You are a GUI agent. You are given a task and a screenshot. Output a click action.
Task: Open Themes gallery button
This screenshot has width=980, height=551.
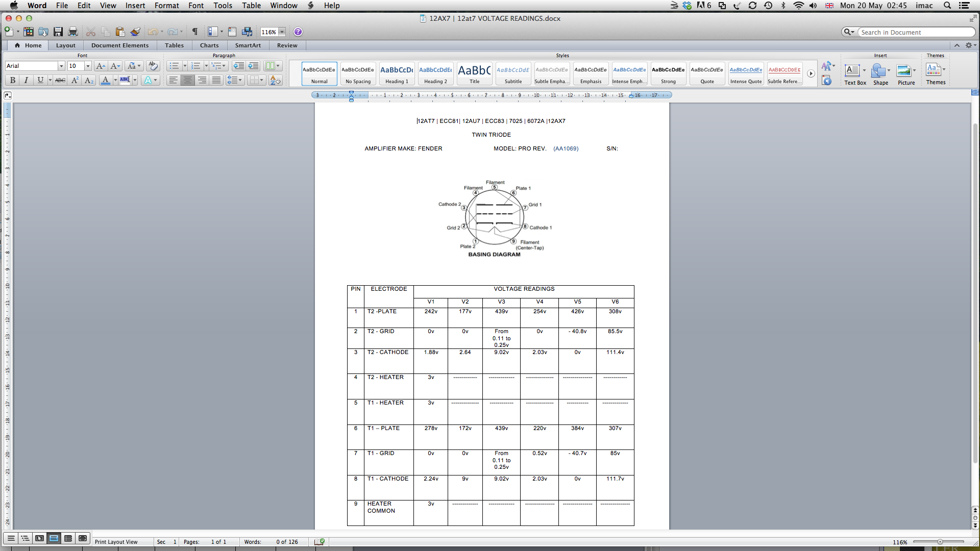(x=936, y=74)
